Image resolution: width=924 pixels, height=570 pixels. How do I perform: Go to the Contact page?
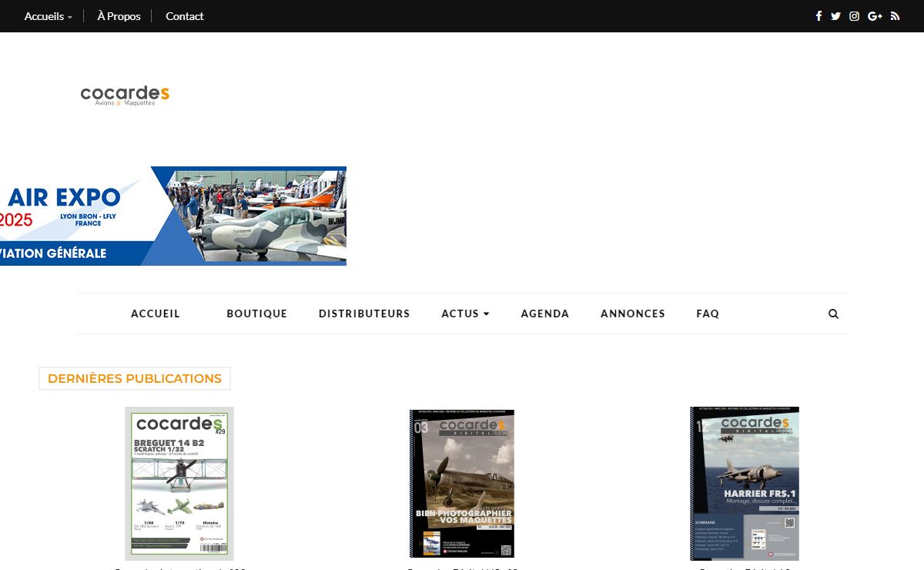coord(185,16)
